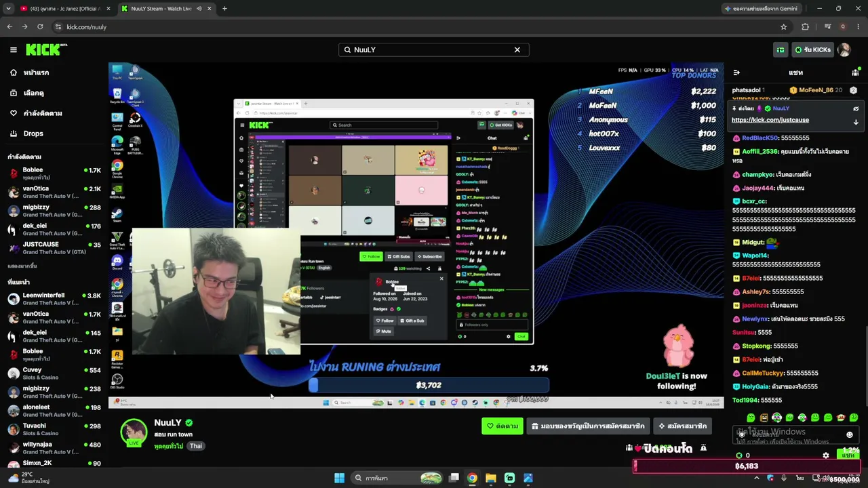Open aloneleet channel in the sidebar
868x488 pixels.
(54, 411)
